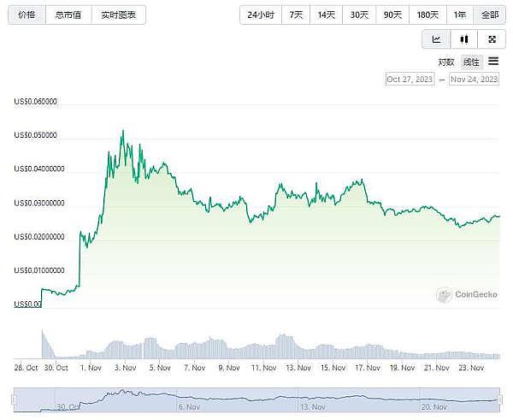This screenshot has width=513, height=420.
Task: Show the 180天 range
Action: (427, 15)
